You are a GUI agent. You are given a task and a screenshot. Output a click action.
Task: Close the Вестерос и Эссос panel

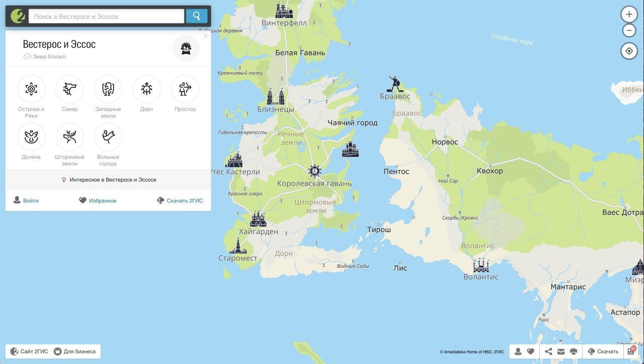click(x=205, y=36)
